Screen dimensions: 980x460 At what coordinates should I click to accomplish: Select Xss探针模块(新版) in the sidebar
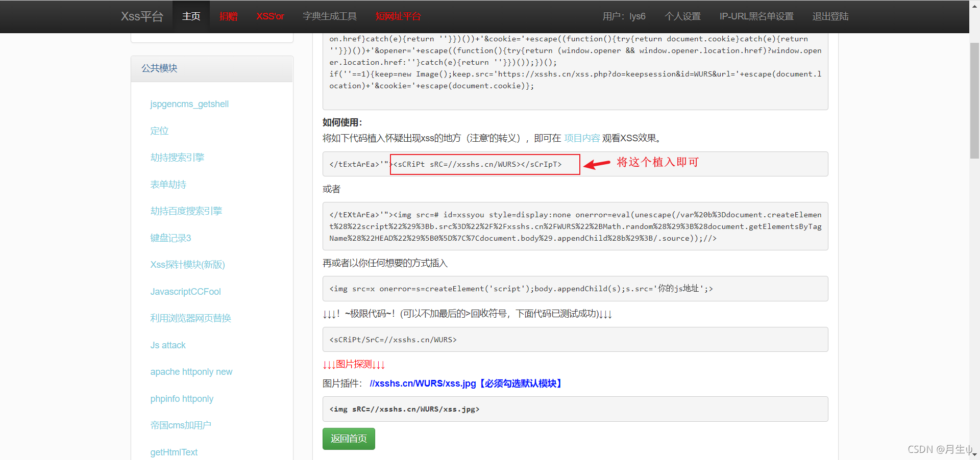[187, 265]
